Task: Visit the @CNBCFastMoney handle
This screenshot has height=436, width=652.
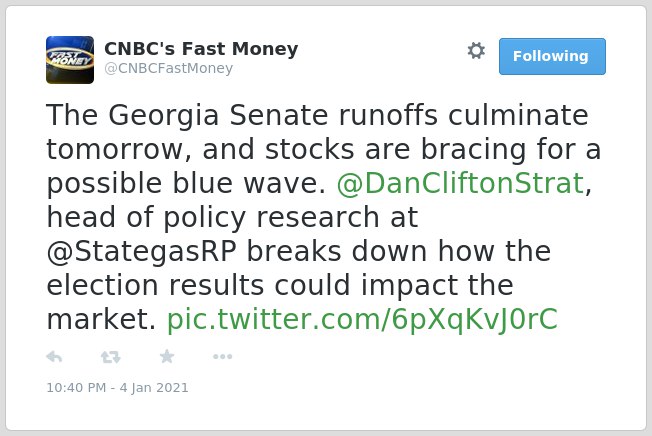Action: coord(168,68)
